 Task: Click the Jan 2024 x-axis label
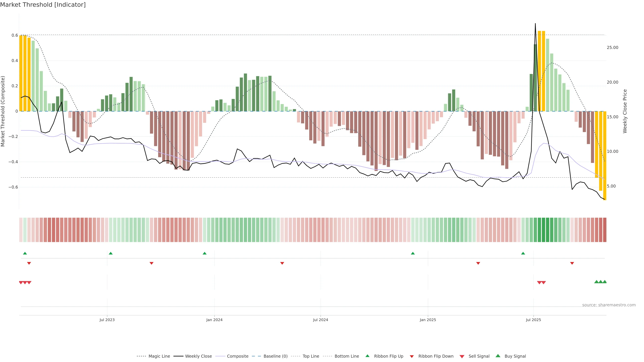click(x=214, y=320)
